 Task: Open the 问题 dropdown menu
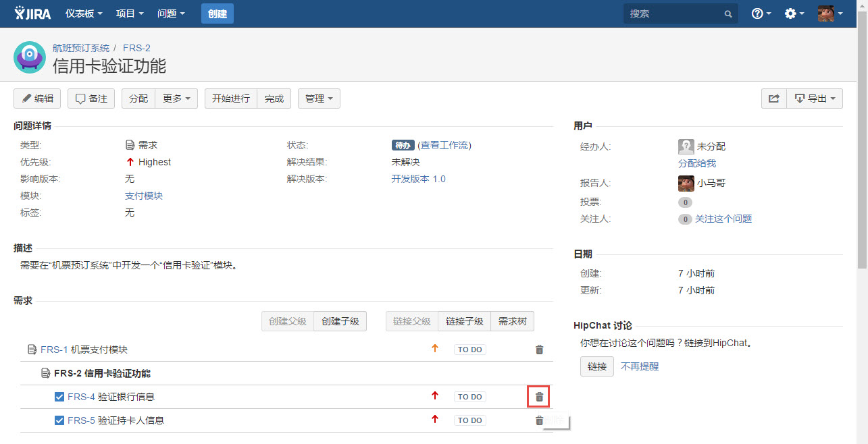[171, 13]
